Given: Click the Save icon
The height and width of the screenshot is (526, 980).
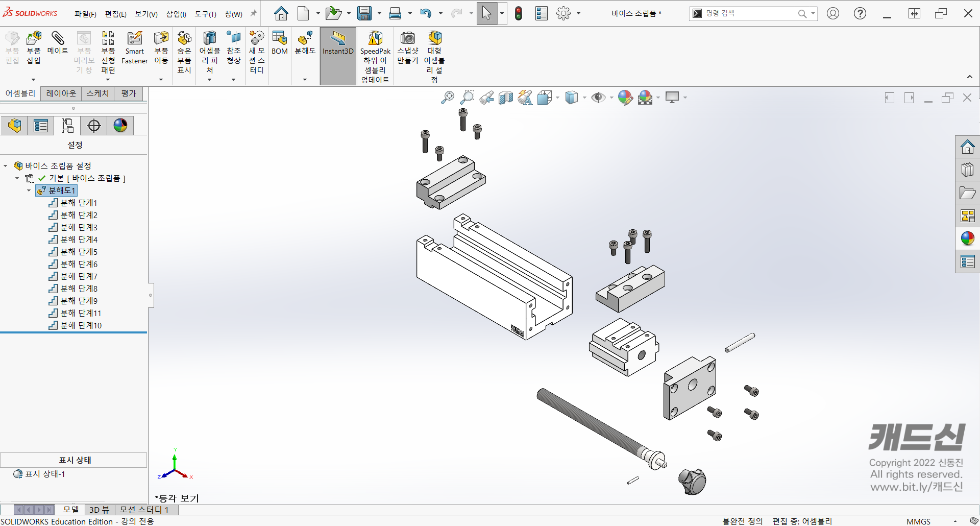Looking at the screenshot, I should click(364, 13).
